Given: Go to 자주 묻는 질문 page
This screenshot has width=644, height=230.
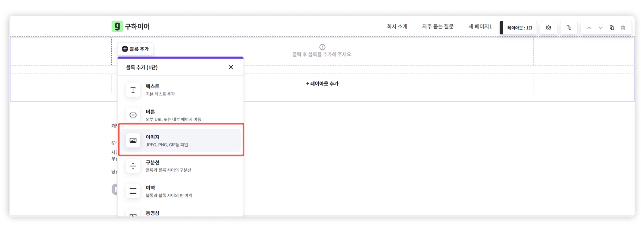Looking at the screenshot, I should pos(438,26).
